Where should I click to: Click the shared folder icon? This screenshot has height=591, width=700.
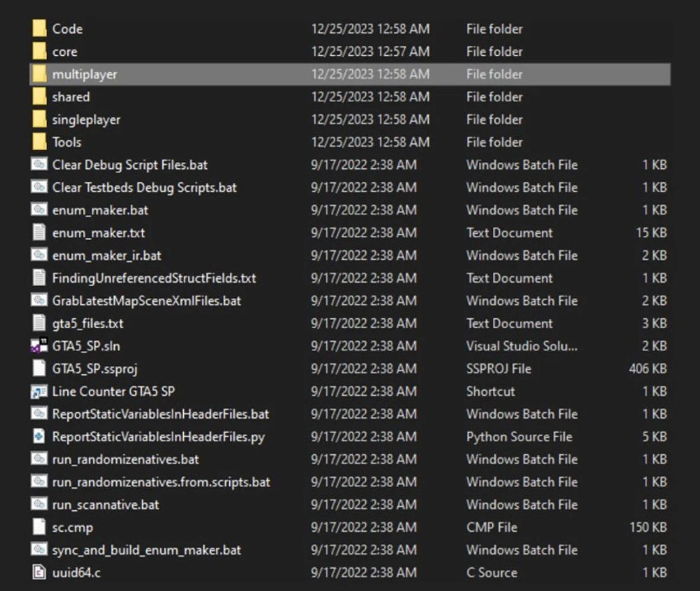point(40,96)
